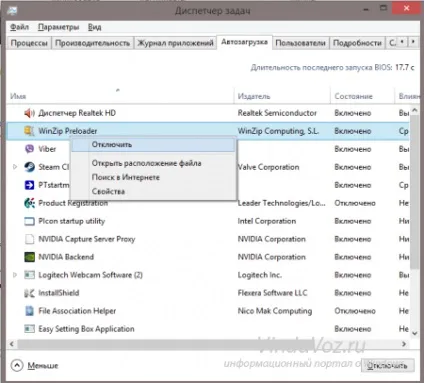Click the Task Manager title bar icon
The image size is (424, 383).
[x=12, y=10]
